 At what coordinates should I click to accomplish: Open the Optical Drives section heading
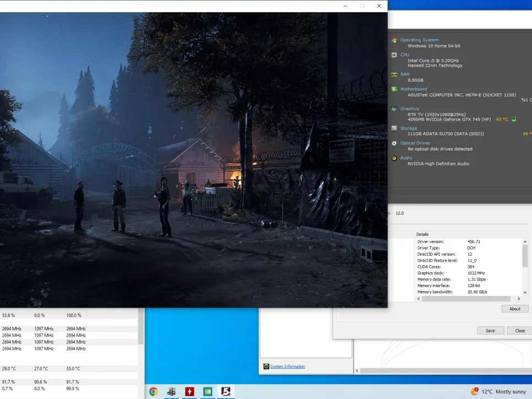tap(415, 143)
